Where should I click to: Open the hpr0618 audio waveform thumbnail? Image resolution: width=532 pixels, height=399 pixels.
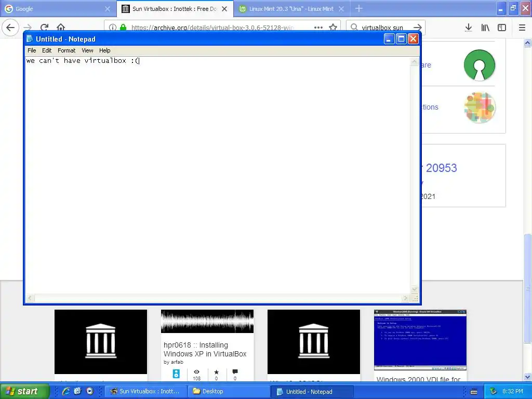point(207,321)
